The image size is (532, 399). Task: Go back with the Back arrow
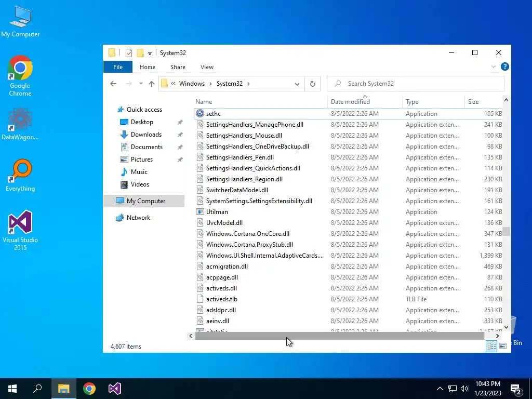coord(113,84)
